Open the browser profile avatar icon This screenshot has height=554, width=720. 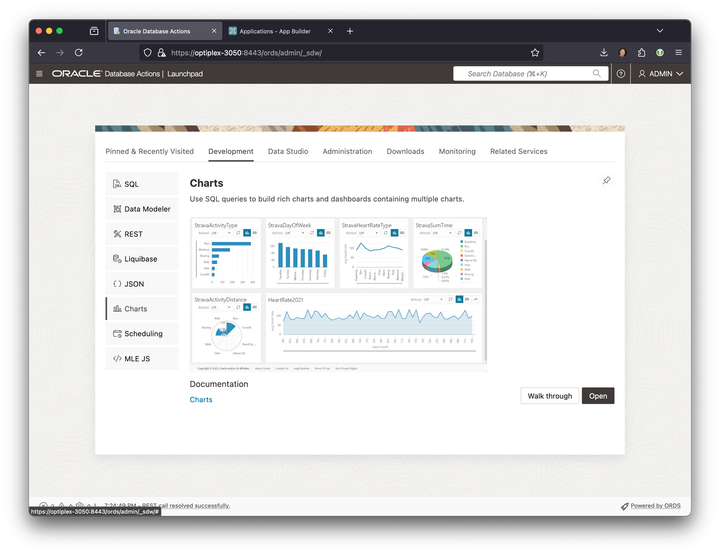click(623, 53)
